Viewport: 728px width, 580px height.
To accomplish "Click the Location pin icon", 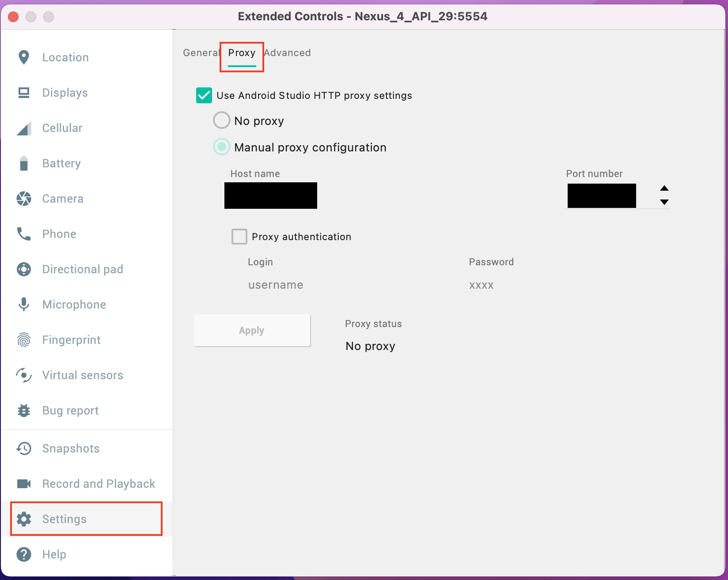I will click(x=24, y=57).
